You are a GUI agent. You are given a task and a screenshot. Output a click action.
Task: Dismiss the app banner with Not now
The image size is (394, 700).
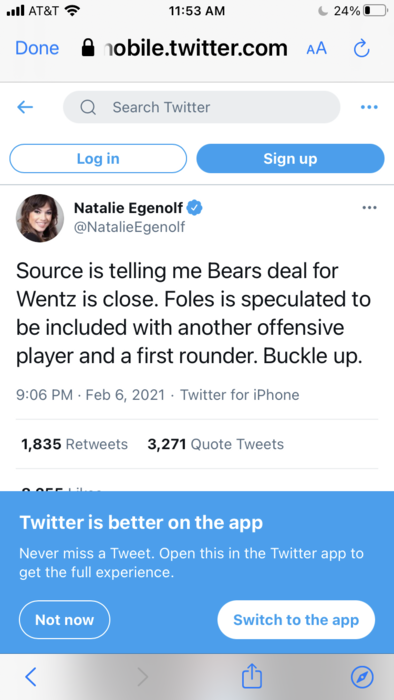pos(65,620)
